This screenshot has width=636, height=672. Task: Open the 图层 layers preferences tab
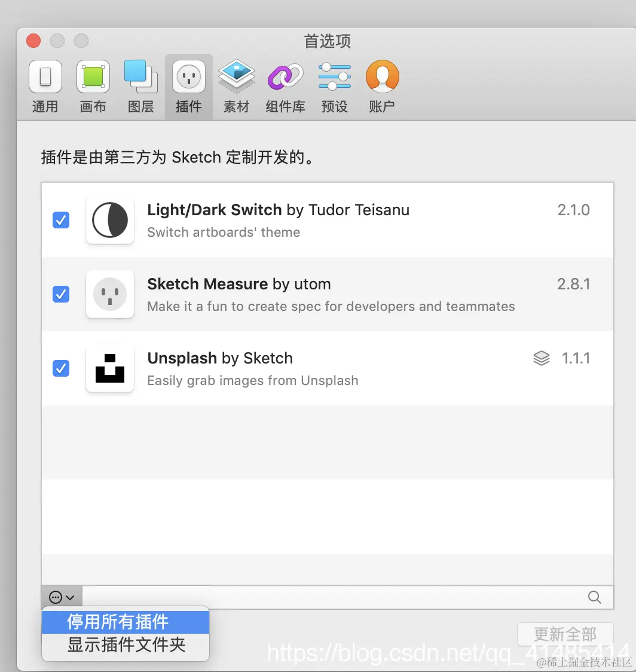click(x=140, y=87)
